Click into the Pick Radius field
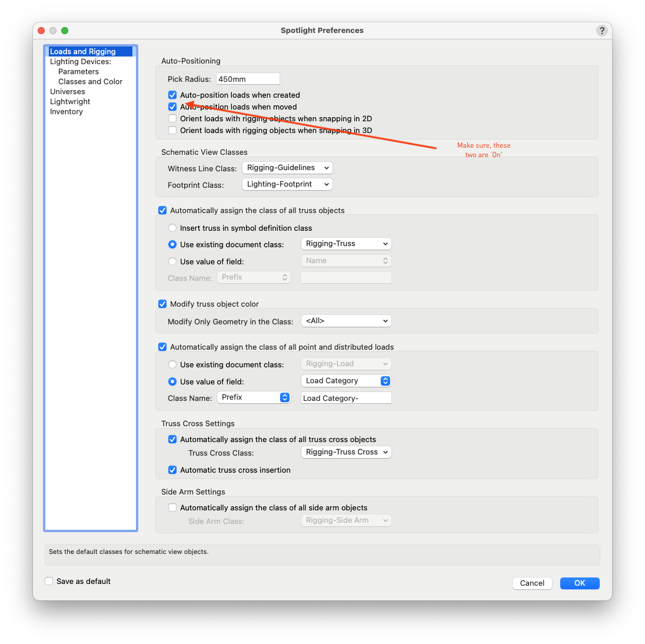 tap(248, 79)
